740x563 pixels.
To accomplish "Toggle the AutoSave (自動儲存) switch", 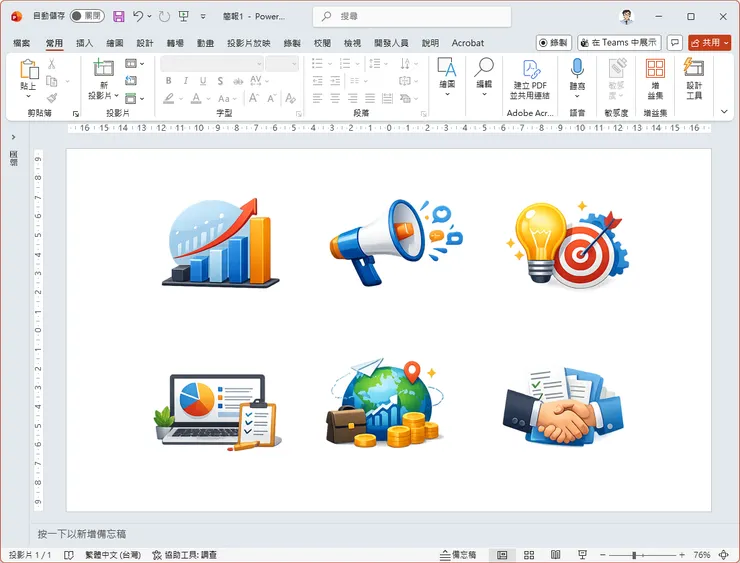I will tap(87, 16).
